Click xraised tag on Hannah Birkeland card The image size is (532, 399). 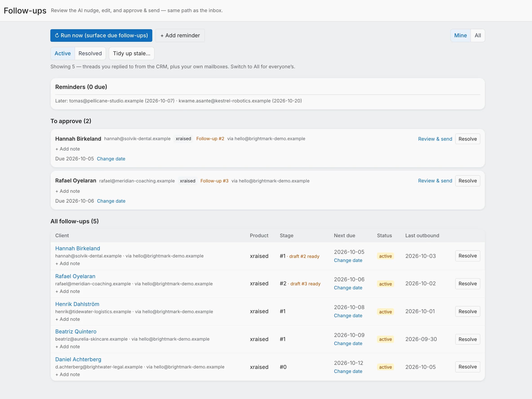(x=183, y=139)
